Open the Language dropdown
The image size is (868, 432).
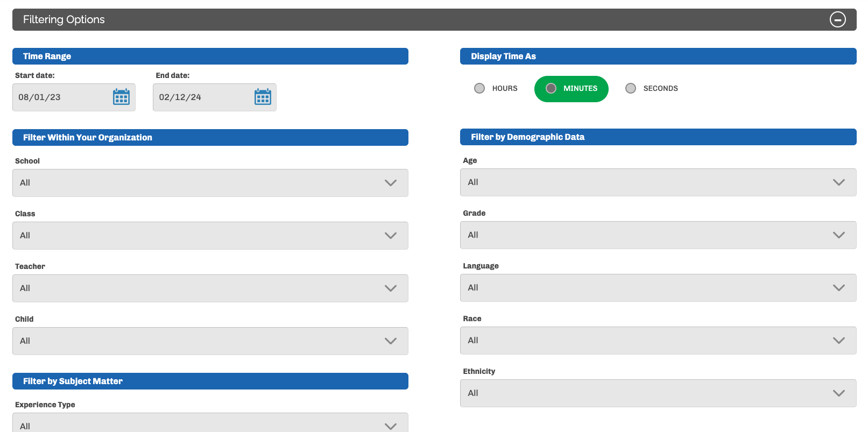[x=658, y=288]
